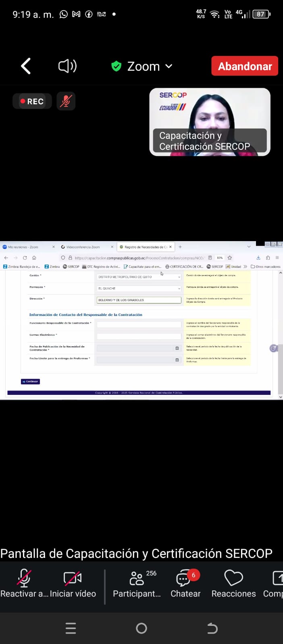This screenshot has height=644, width=283.
Task: Expand the Zoom meeting info dropdown
Action: (x=169, y=66)
